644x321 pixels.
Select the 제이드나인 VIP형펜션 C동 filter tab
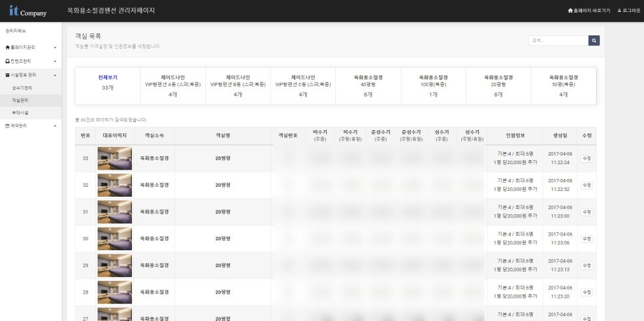[303, 86]
